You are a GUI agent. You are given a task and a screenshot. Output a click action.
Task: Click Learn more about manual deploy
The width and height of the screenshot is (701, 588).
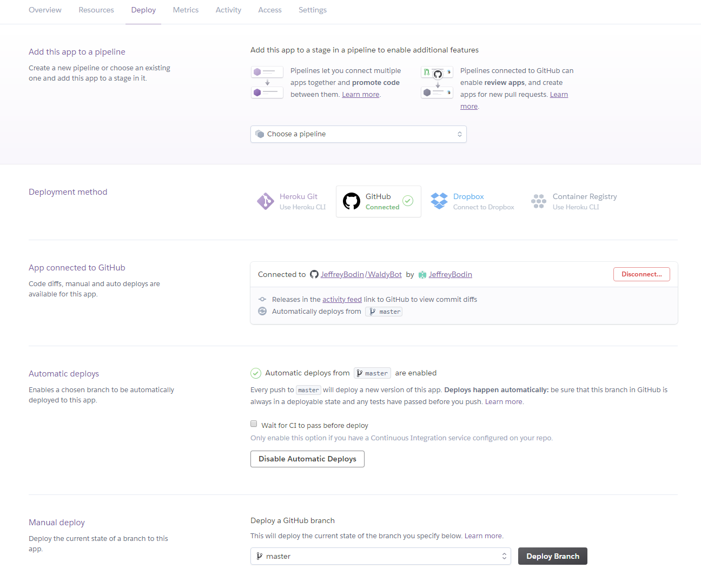click(483, 536)
